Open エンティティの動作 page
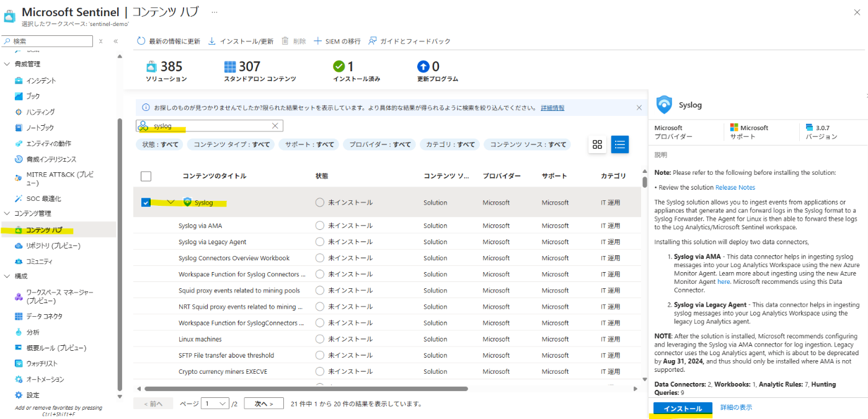The width and height of the screenshot is (868, 419). click(48, 144)
